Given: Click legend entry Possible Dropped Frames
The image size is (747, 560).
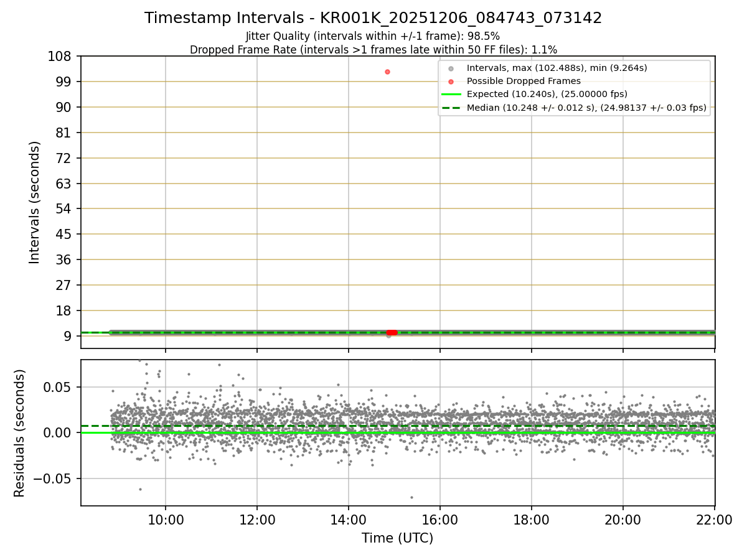Looking at the screenshot, I should tap(524, 81).
